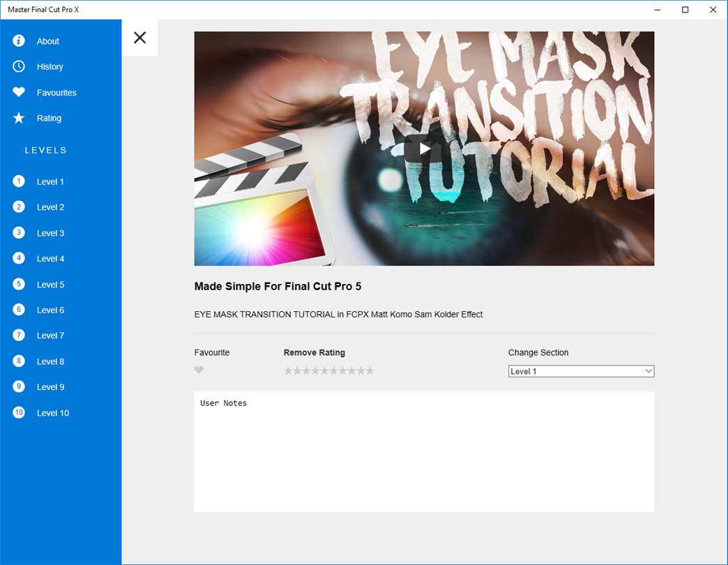
Task: Click the video title Made Simple For Final Cut Pro 5
Action: pos(278,287)
